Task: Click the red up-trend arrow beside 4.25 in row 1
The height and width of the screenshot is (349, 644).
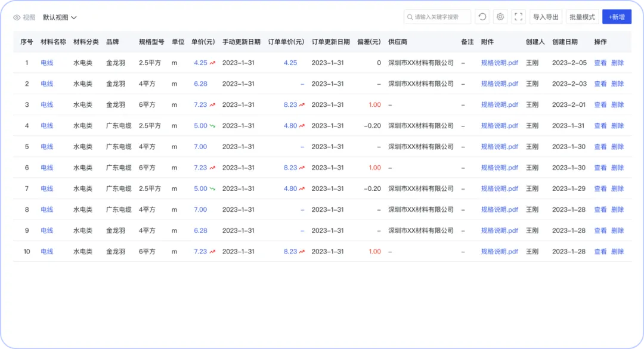Action: point(212,63)
